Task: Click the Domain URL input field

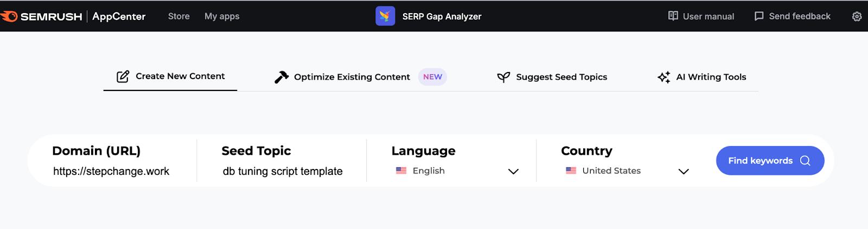Action: [111, 172]
